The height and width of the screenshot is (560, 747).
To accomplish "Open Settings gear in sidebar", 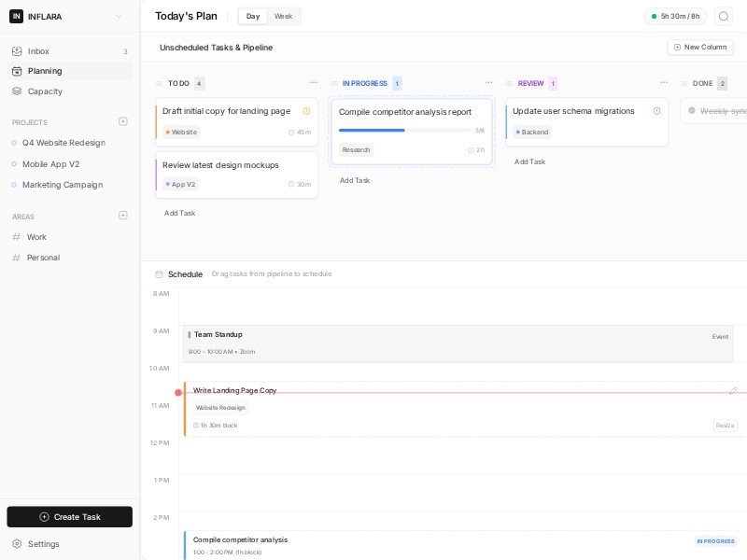I will (x=17, y=544).
